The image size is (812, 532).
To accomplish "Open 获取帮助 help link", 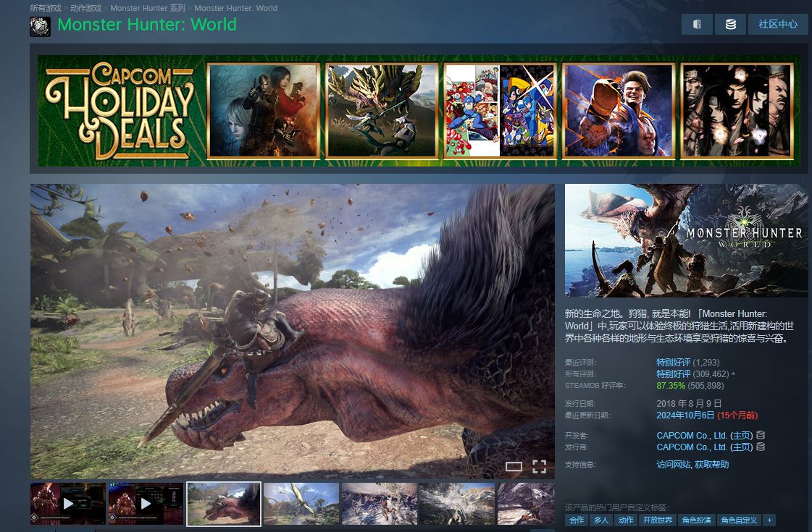I will point(711,464).
